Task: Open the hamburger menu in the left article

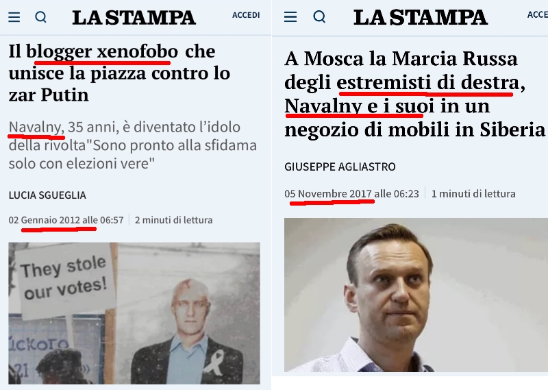Action: click(14, 17)
